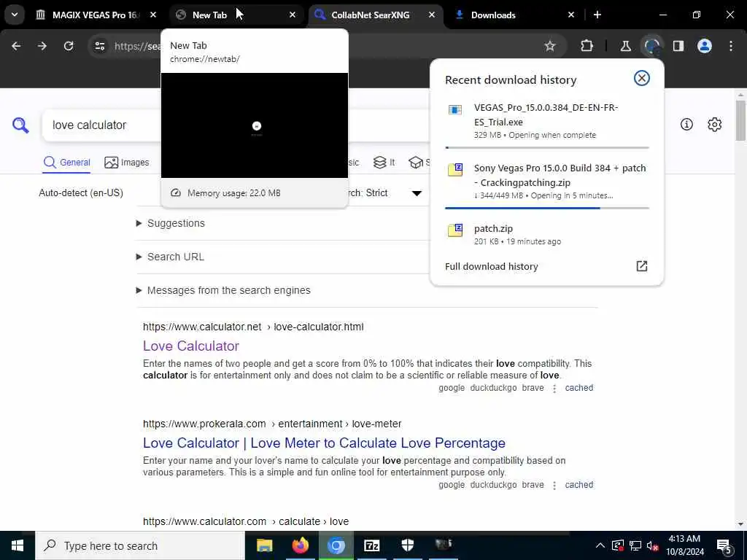Select the General search category
747x560 pixels.
[x=66, y=163]
